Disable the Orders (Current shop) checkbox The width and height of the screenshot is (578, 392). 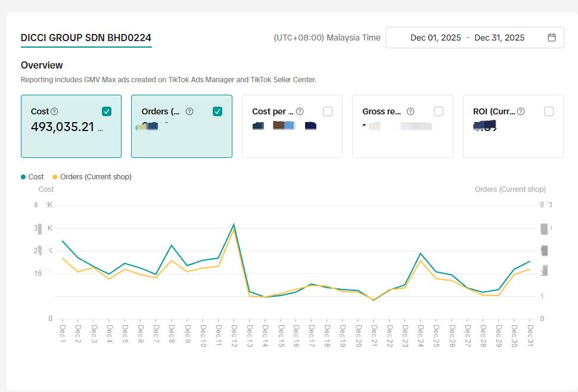tap(218, 111)
